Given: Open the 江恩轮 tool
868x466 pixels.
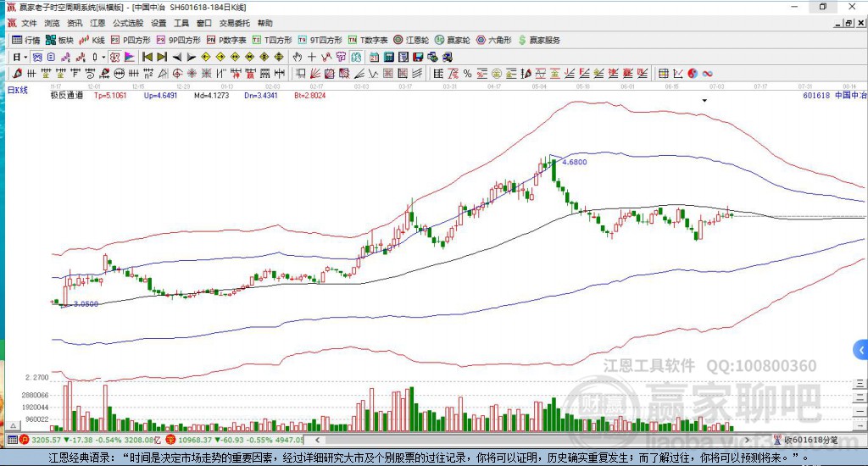Looking at the screenshot, I should click(411, 41).
